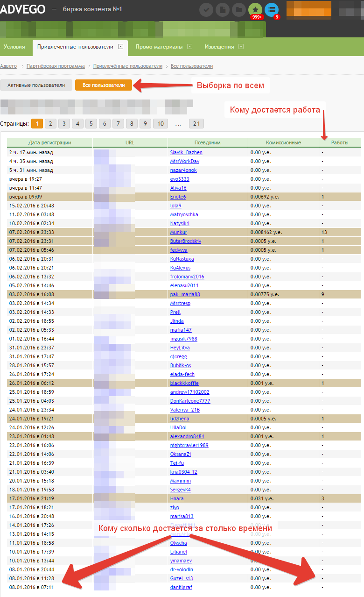Expand the Промо материалы dropdown arrow
364x597 pixels.
coord(190,47)
